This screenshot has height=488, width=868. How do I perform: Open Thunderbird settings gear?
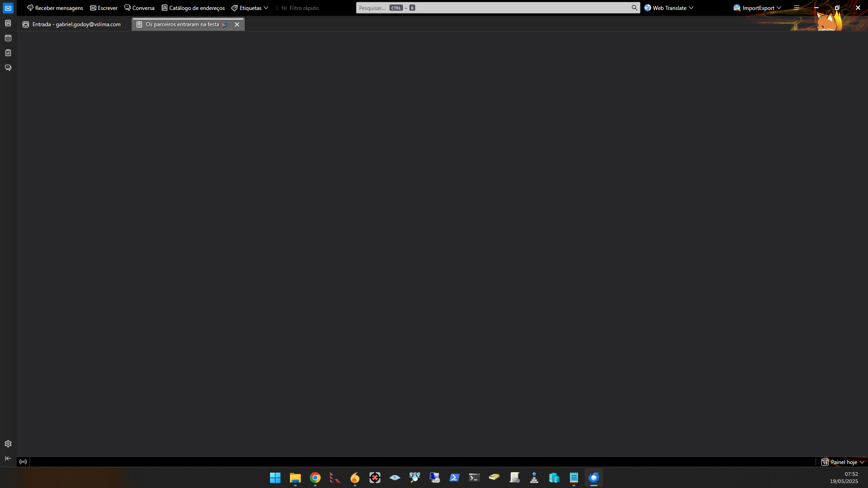coord(8,444)
